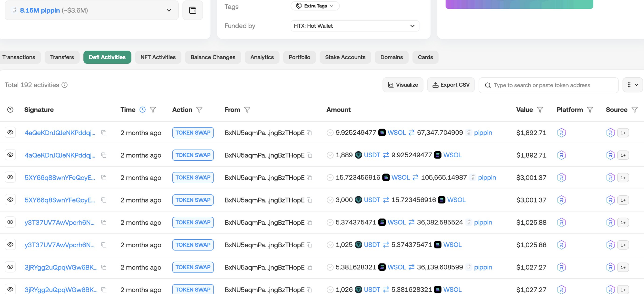Click the Platform icon in the 1,889 USDT row
Viewport: 644px width, 294px height.
(561, 155)
